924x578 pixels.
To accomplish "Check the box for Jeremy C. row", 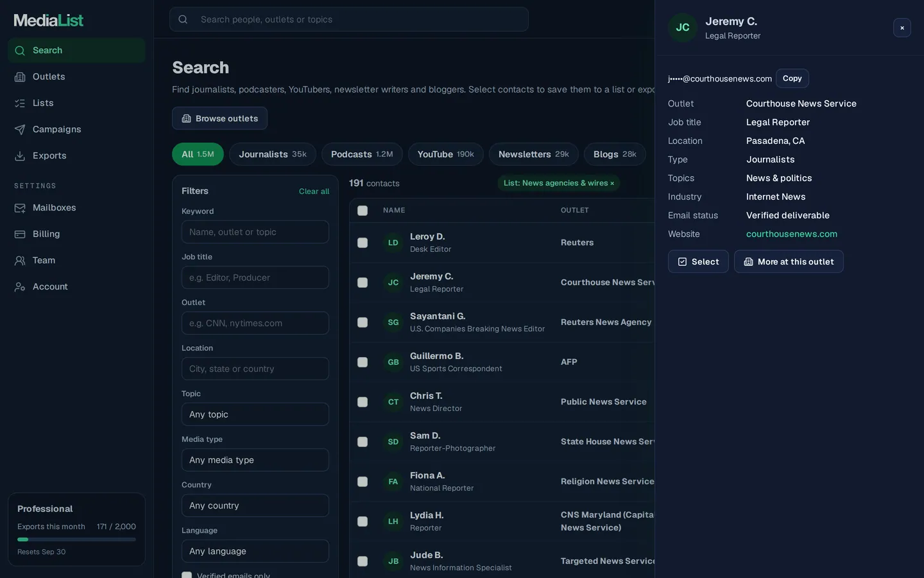I will click(x=363, y=283).
